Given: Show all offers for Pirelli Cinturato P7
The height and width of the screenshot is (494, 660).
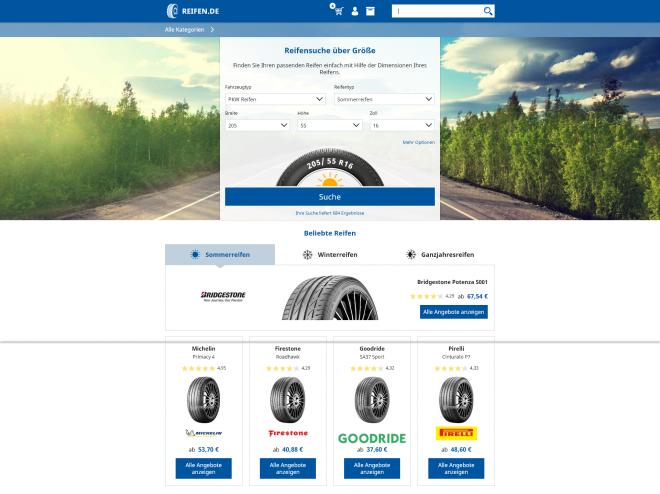Looking at the screenshot, I should [x=456, y=468].
